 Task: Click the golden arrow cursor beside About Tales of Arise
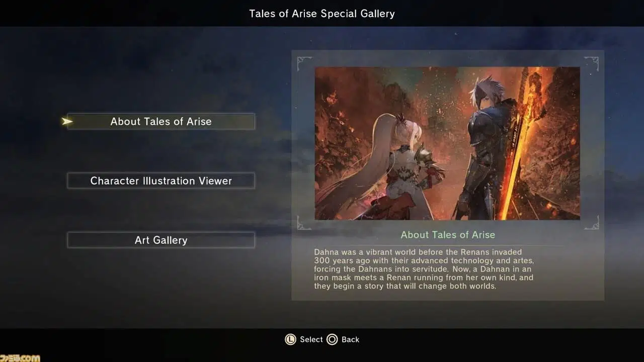[x=67, y=121]
